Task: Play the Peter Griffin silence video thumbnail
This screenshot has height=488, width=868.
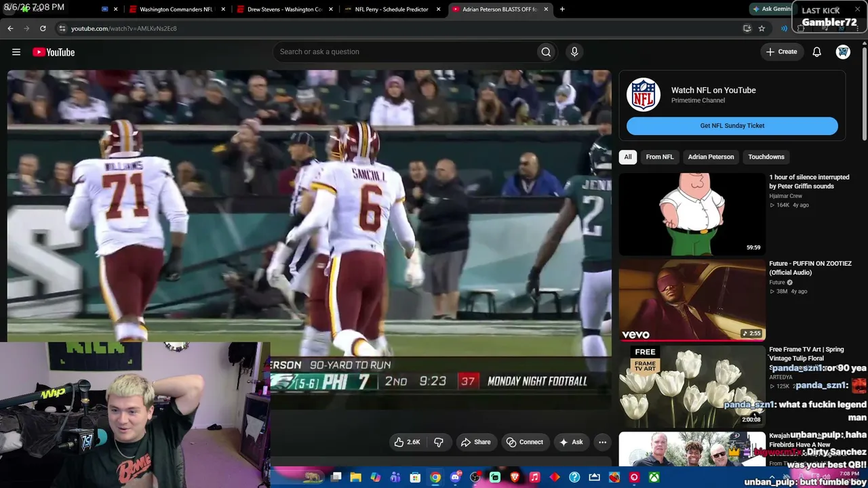Action: [692, 214]
